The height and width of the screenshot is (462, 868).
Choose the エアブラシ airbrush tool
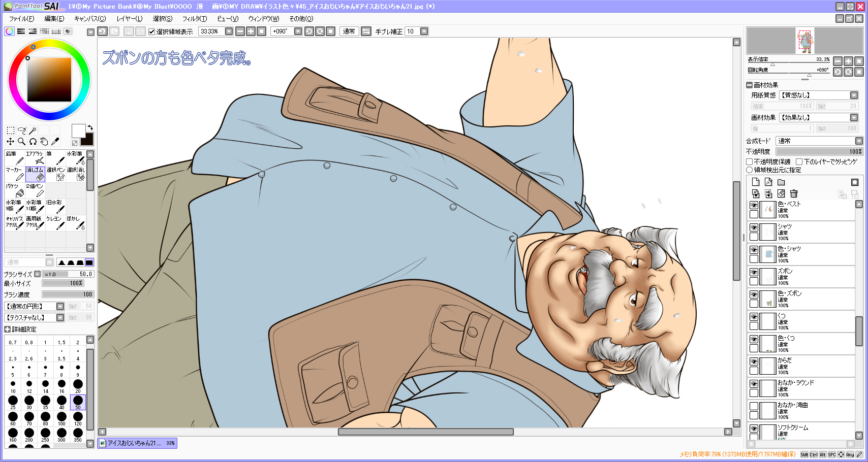pyautogui.click(x=35, y=158)
